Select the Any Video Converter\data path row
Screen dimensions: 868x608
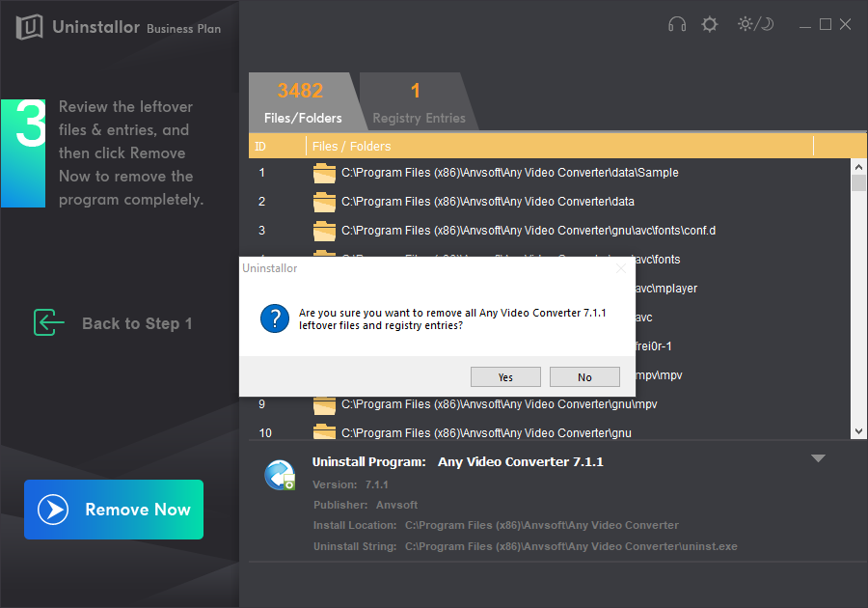(488, 202)
